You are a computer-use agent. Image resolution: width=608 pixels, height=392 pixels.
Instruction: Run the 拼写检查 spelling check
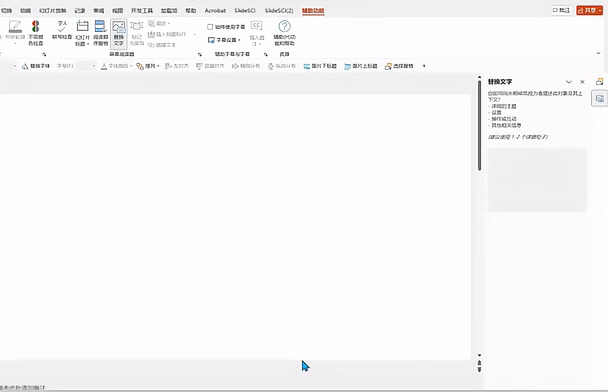(62, 30)
